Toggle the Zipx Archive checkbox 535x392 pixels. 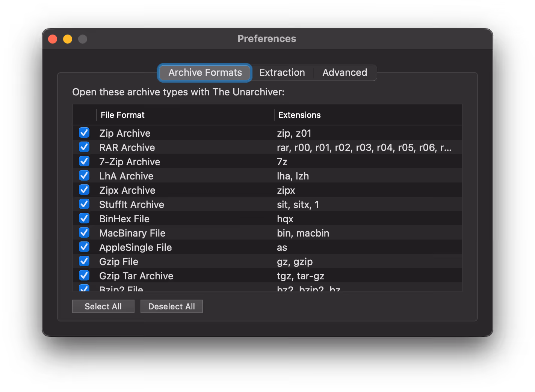(84, 190)
